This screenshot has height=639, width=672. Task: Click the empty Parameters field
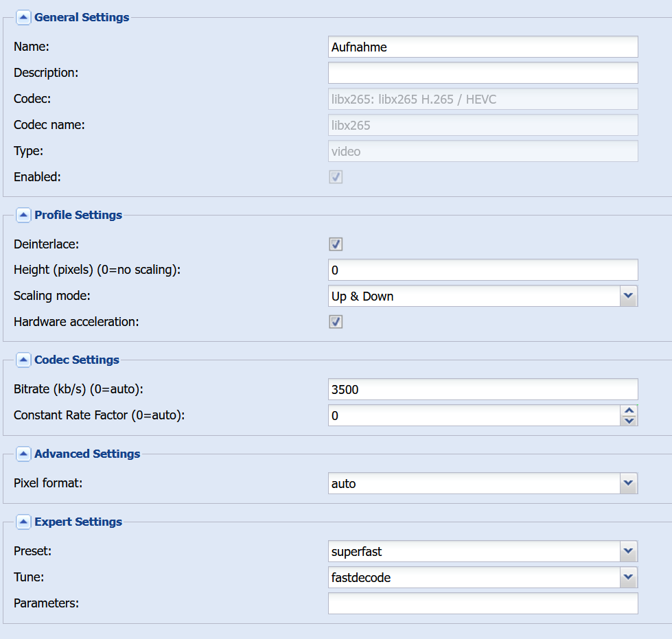(x=483, y=603)
